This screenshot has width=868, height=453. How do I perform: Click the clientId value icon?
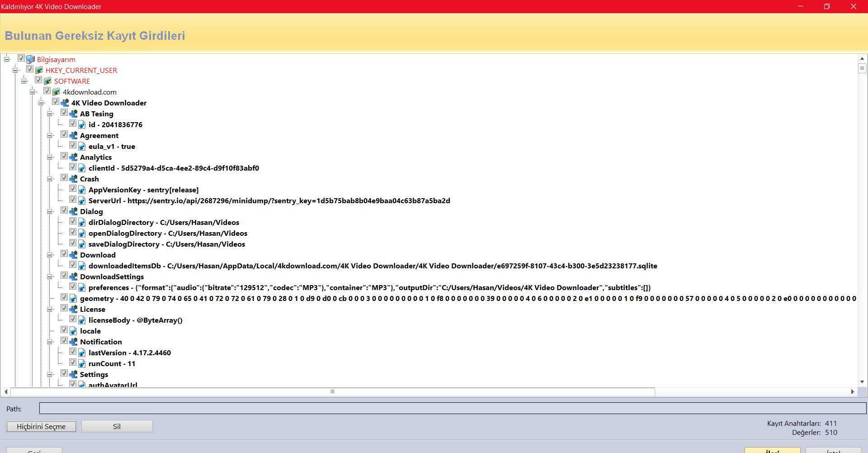tap(82, 168)
